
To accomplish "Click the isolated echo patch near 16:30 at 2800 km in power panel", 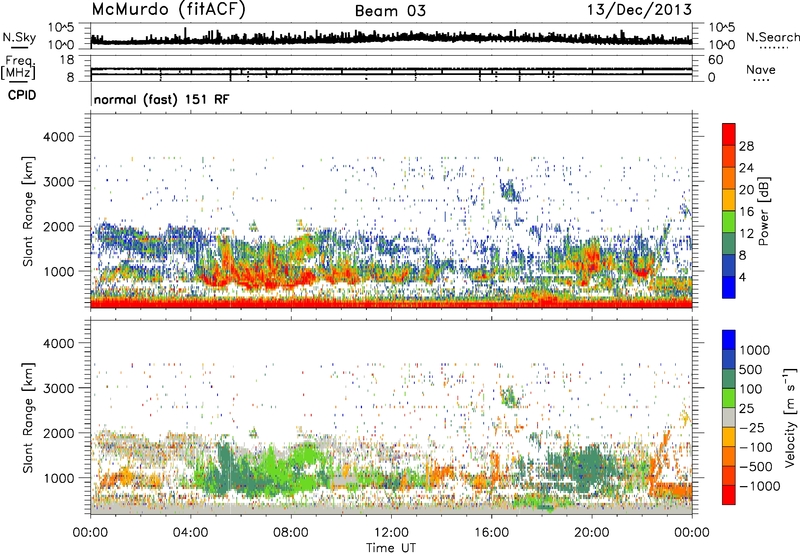I will 510,191.
